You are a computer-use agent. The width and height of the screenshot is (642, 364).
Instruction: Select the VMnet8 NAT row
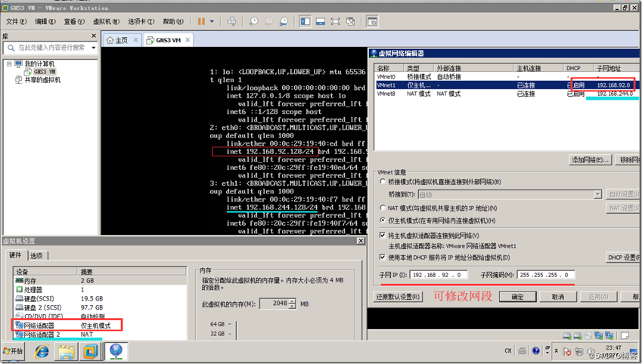point(507,94)
